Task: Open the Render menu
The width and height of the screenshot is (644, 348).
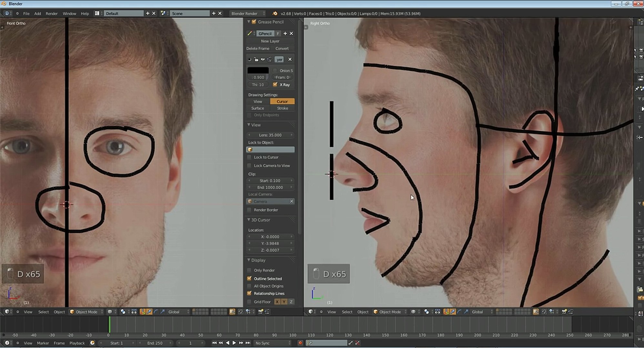Action: [52, 14]
